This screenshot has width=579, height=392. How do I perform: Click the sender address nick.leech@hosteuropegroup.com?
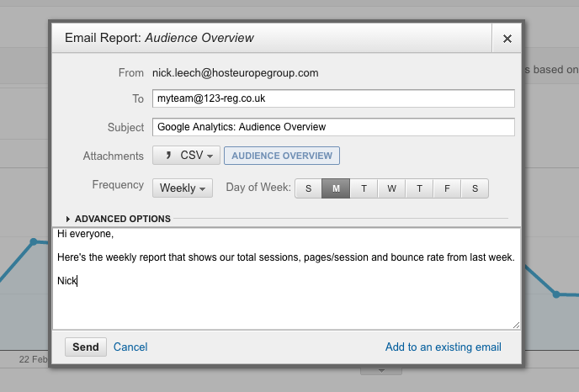click(x=236, y=72)
